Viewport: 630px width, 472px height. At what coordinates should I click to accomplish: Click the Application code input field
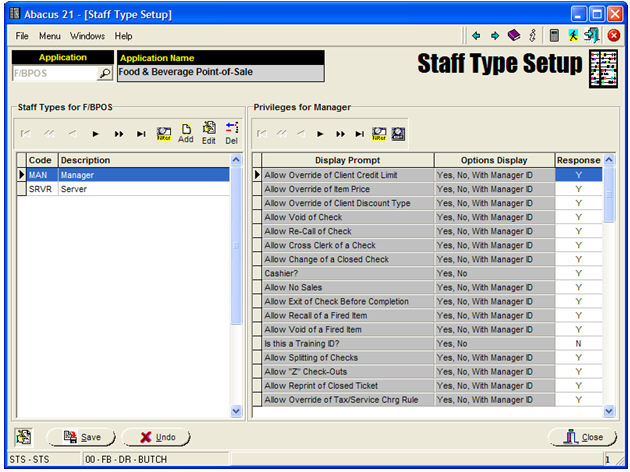pyautogui.click(x=52, y=74)
